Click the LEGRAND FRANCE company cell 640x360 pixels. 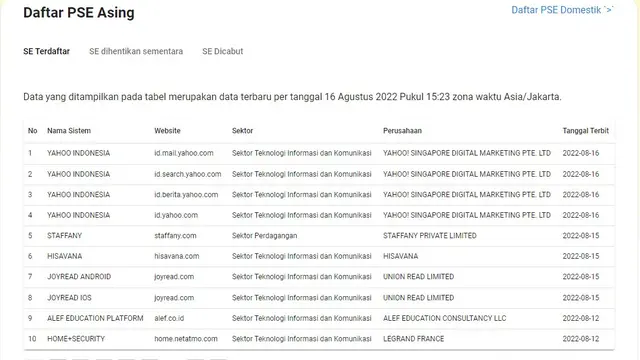pos(413,339)
